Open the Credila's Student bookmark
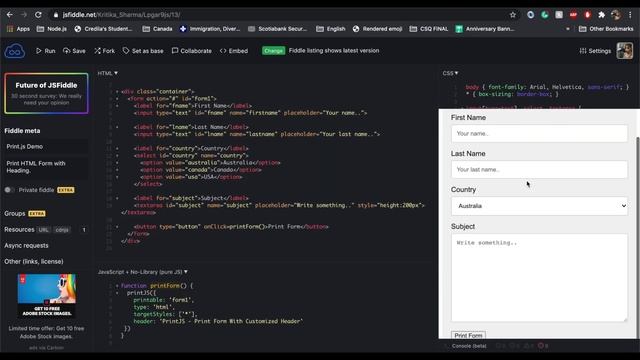This screenshot has height=360, width=640. point(104,29)
